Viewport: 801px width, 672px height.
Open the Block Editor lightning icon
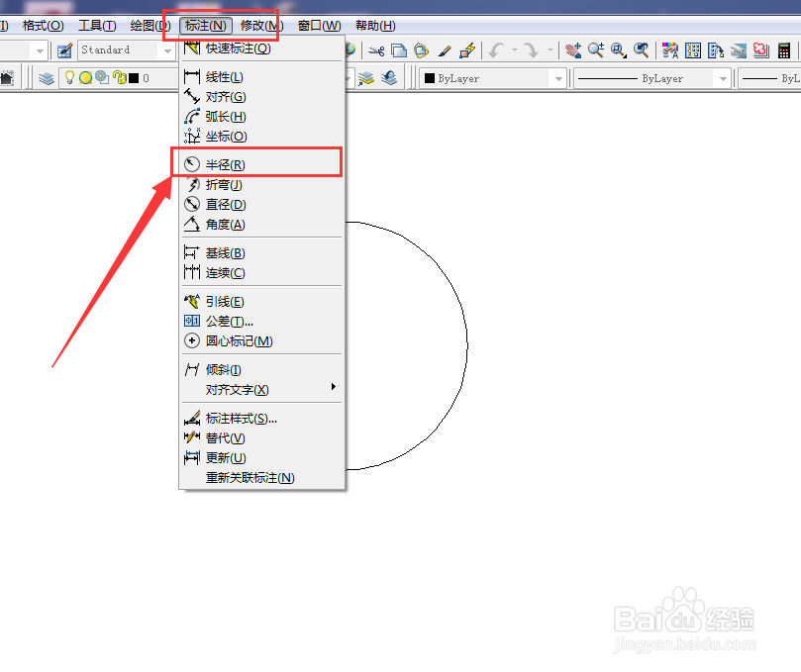(467, 50)
